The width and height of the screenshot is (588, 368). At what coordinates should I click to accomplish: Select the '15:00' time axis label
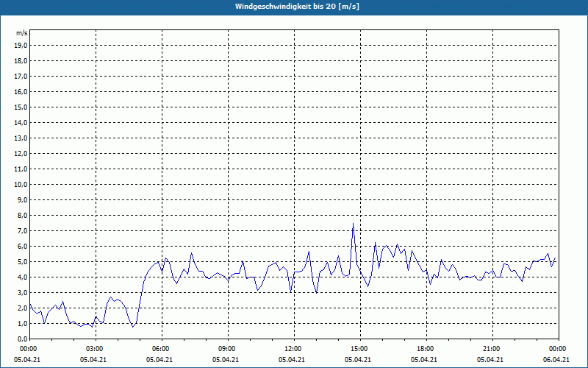pos(359,349)
